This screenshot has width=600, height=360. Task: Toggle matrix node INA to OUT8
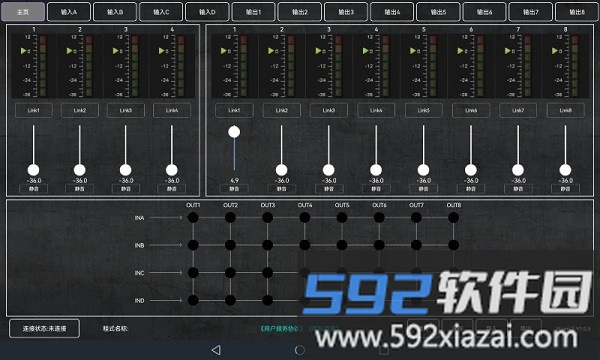(x=453, y=218)
